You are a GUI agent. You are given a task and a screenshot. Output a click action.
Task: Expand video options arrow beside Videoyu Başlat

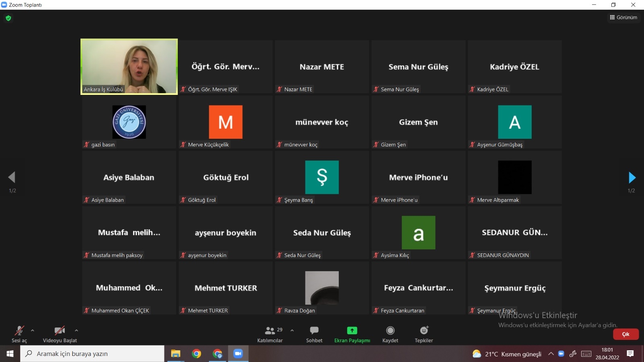click(x=76, y=331)
